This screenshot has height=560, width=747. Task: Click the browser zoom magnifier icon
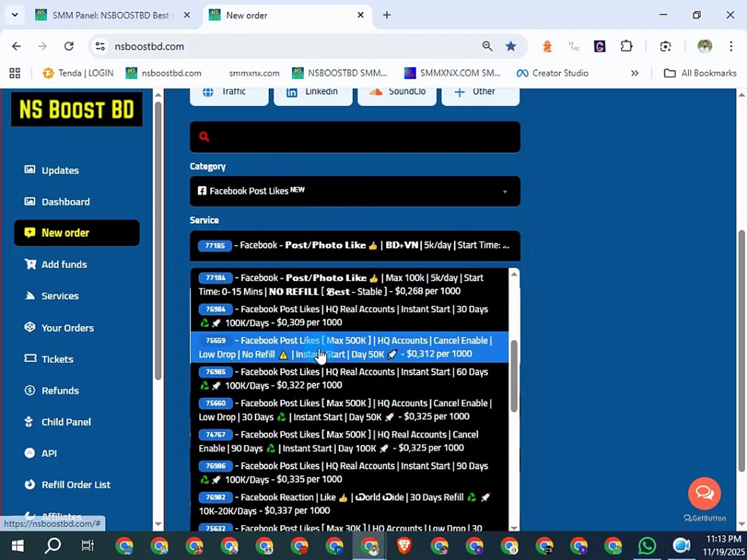click(x=487, y=46)
